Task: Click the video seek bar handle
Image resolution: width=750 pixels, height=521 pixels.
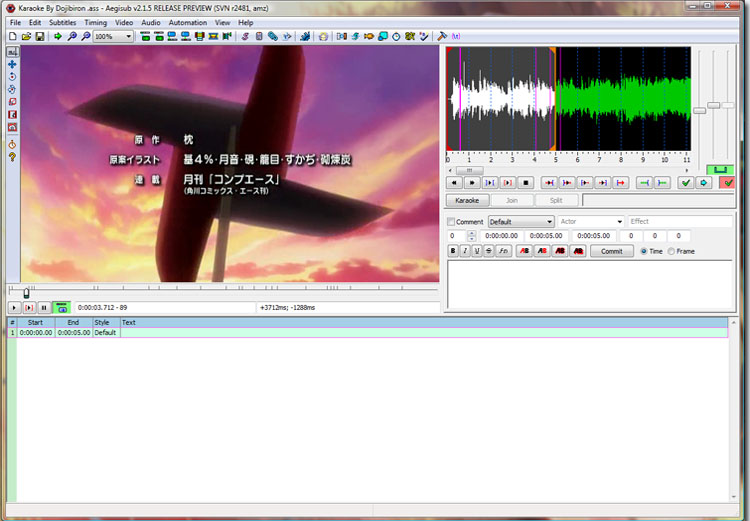Action: [x=26, y=292]
